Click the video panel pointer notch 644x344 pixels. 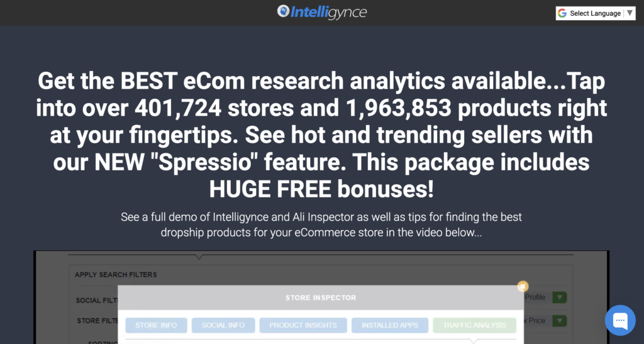tap(199, 257)
